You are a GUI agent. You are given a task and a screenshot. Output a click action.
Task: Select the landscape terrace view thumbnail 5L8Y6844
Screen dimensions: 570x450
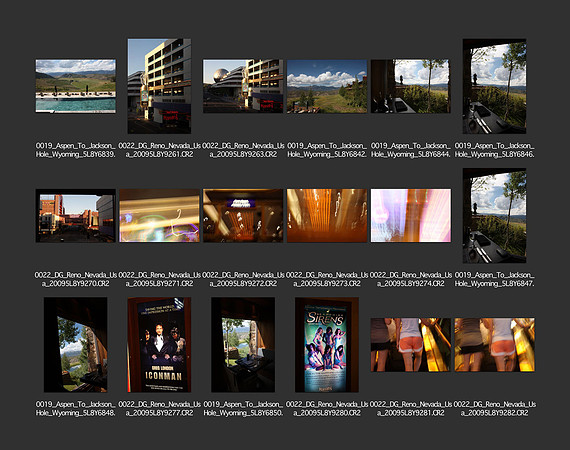(411, 86)
